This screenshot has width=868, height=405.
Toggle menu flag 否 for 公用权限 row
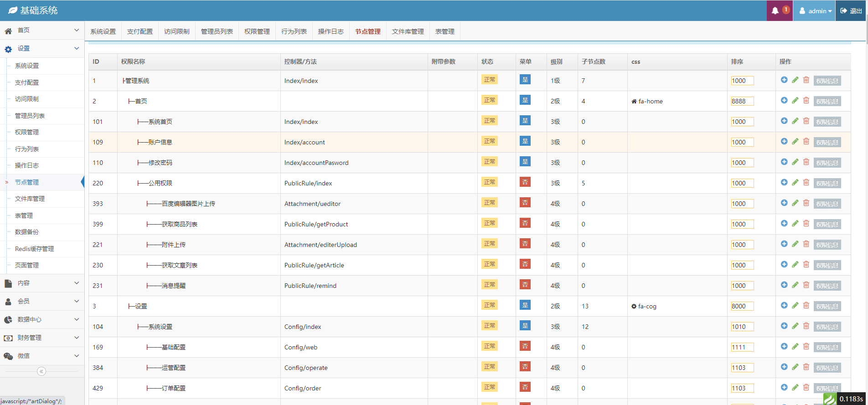(x=525, y=182)
